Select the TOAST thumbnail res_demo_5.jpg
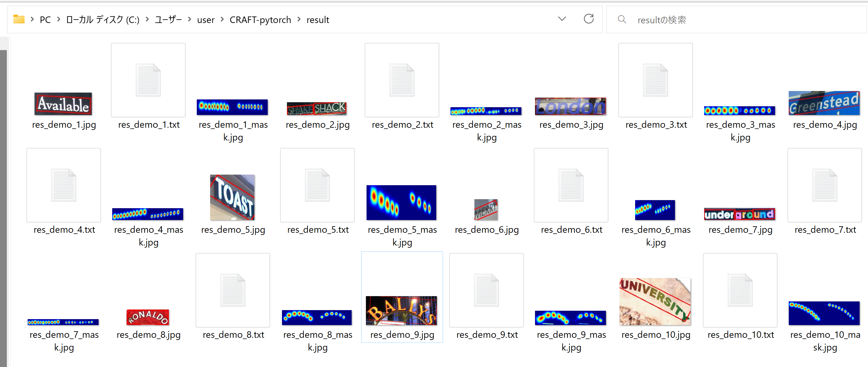This screenshot has width=868, height=367. (x=232, y=197)
